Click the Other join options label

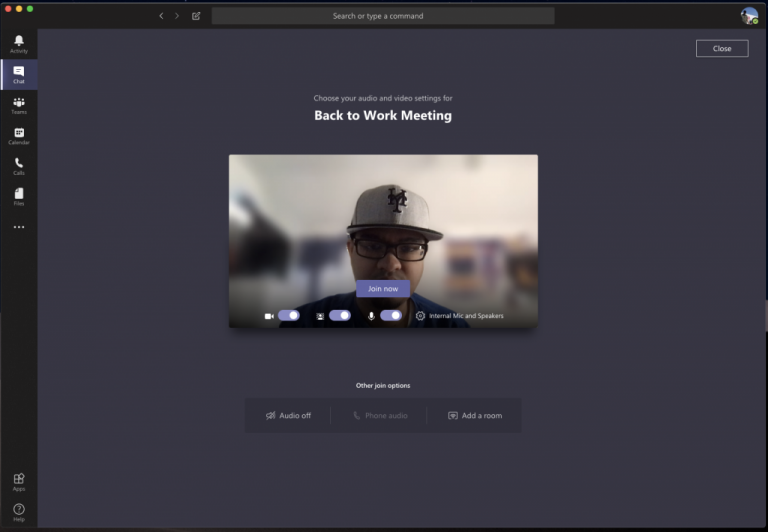coord(383,386)
